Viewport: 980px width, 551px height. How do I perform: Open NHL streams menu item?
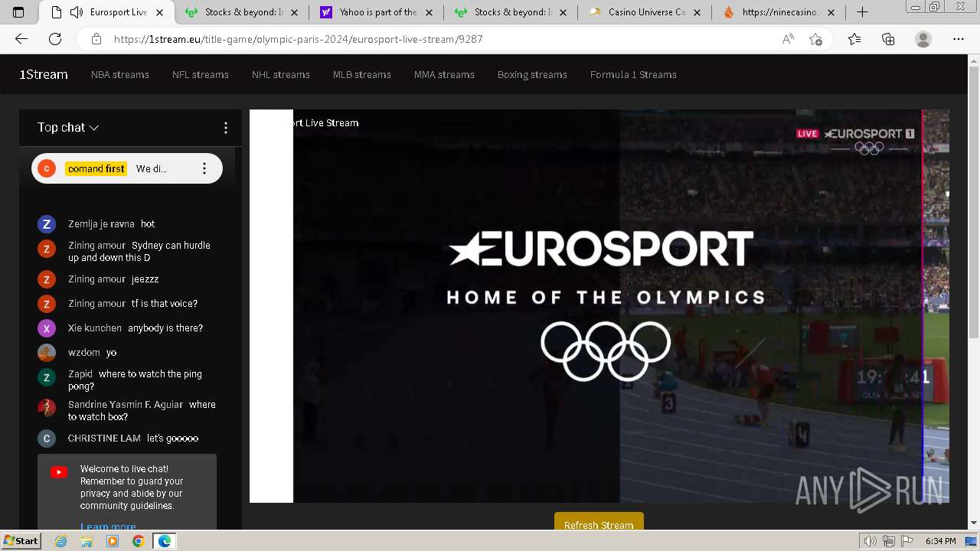[281, 74]
